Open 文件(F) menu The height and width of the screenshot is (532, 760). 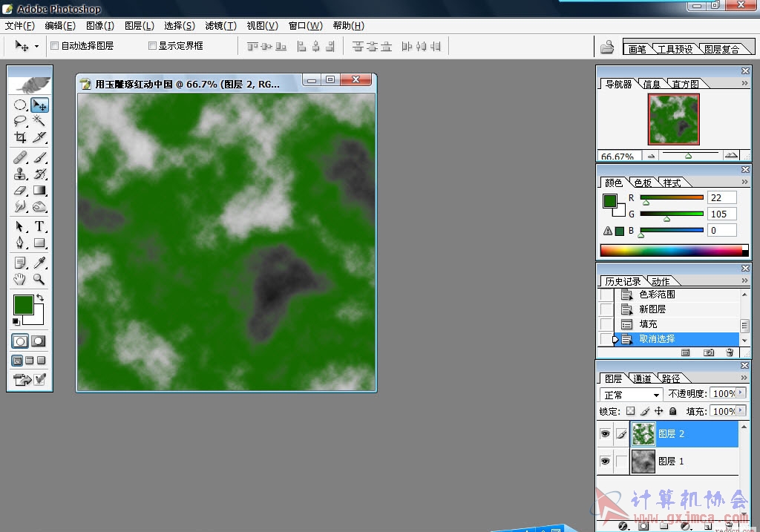coord(20,26)
